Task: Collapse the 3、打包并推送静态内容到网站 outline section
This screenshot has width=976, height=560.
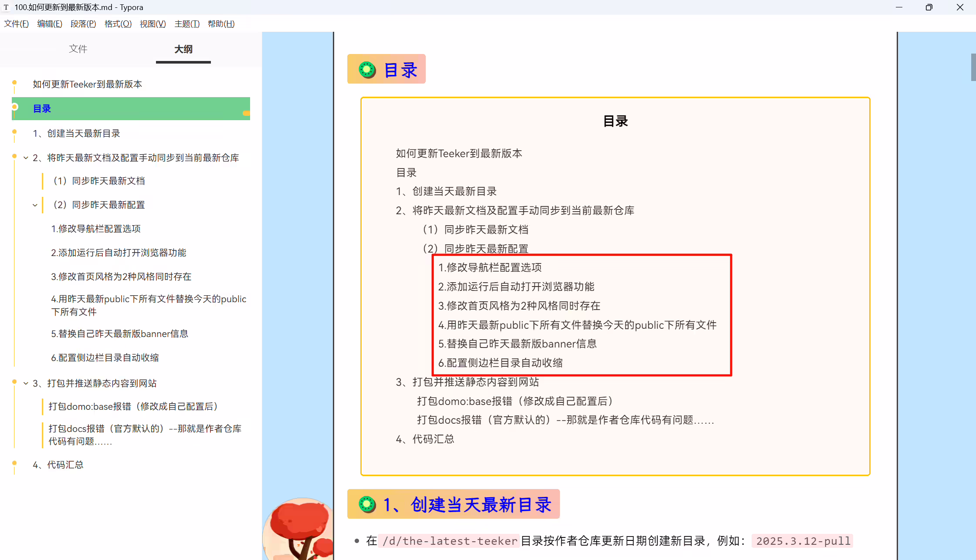Action: click(x=26, y=383)
